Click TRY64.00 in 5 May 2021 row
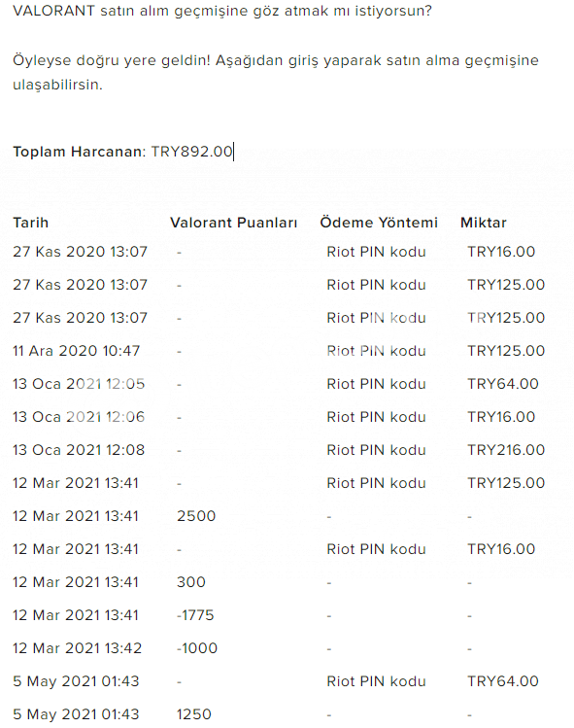This screenshot has width=574, height=728. (x=502, y=681)
